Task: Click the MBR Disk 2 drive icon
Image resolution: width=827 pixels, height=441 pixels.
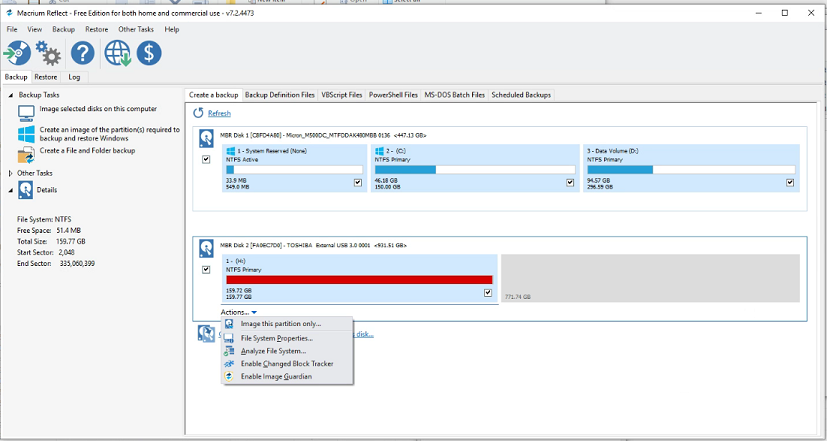Action: (206, 248)
